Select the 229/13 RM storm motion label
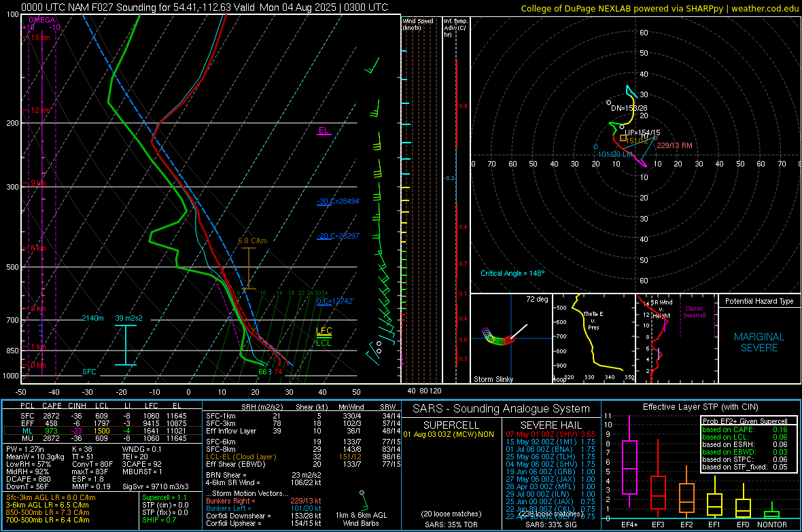802x532 pixels. click(x=674, y=145)
